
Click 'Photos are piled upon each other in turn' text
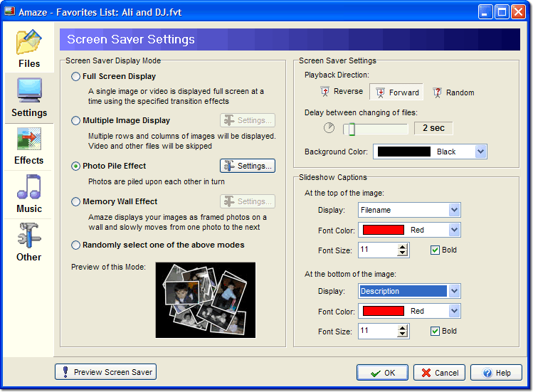click(157, 181)
